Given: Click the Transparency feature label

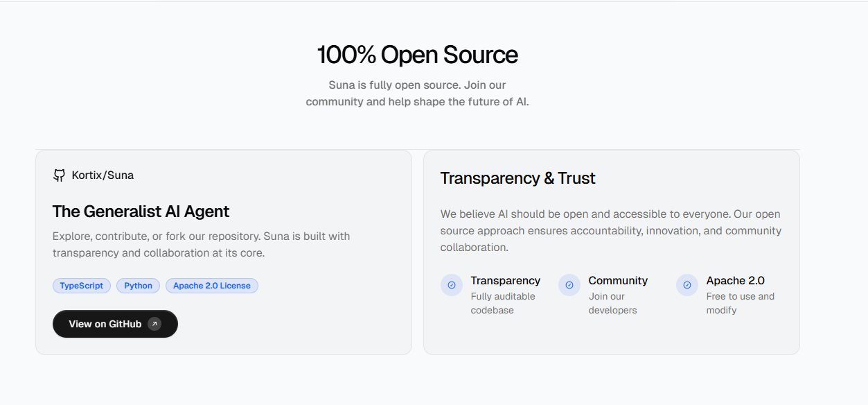Looking at the screenshot, I should (x=506, y=281).
